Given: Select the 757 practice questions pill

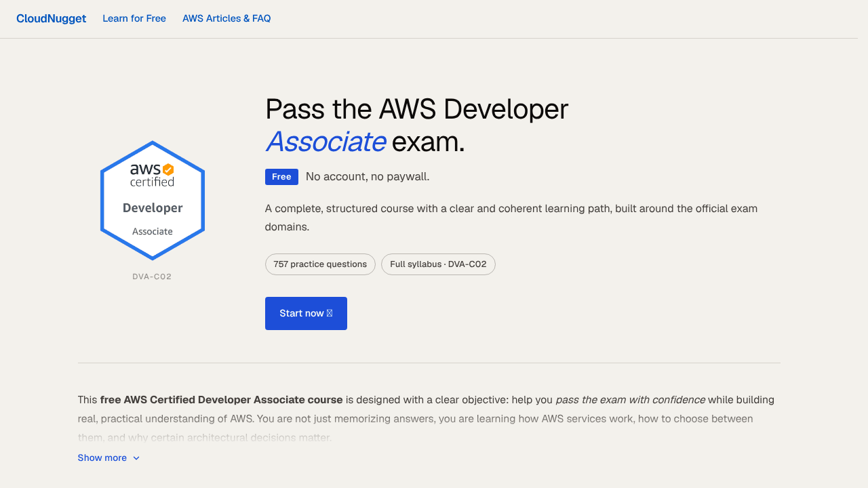Looking at the screenshot, I should pos(320,264).
